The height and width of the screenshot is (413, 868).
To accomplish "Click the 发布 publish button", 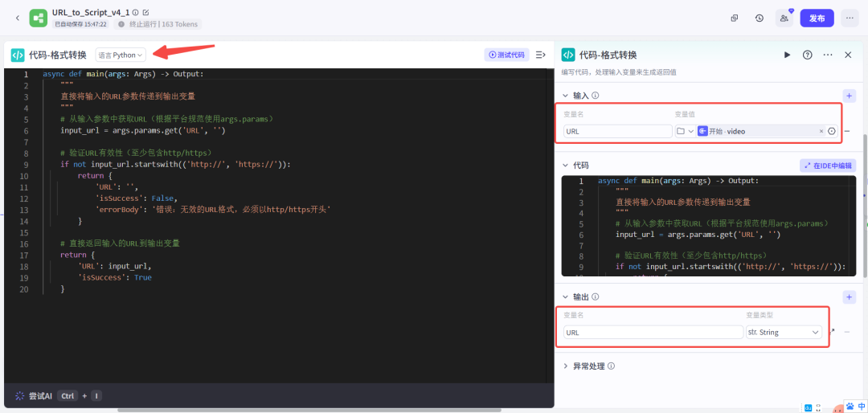I will [817, 18].
